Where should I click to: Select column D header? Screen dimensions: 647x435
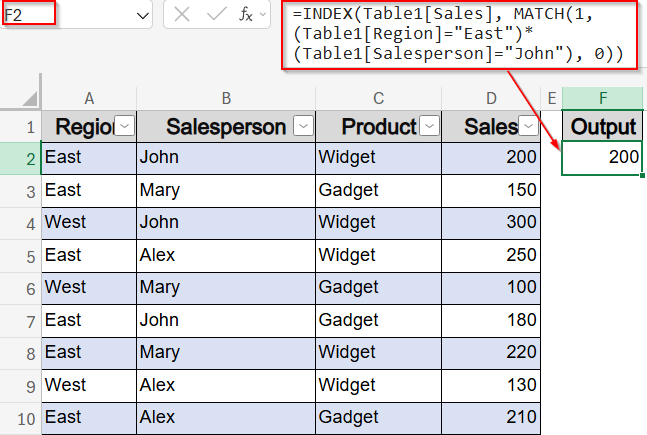(x=491, y=98)
